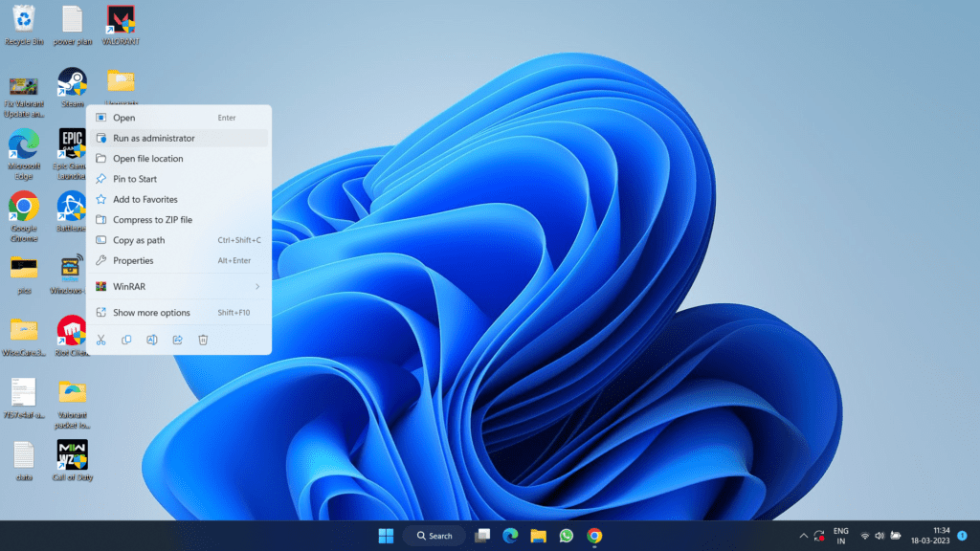
Task: Select the Call of Duty desktop shortcut
Action: coord(72,460)
